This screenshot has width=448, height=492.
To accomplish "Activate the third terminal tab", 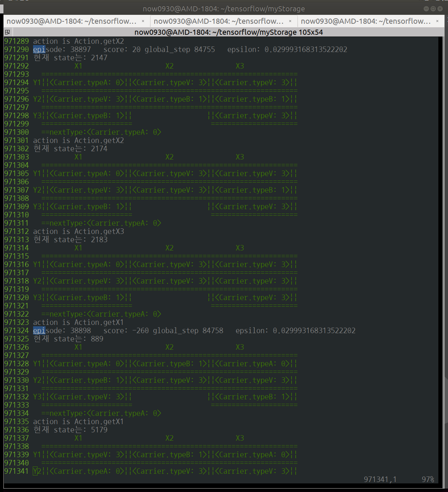I will tap(366, 21).
